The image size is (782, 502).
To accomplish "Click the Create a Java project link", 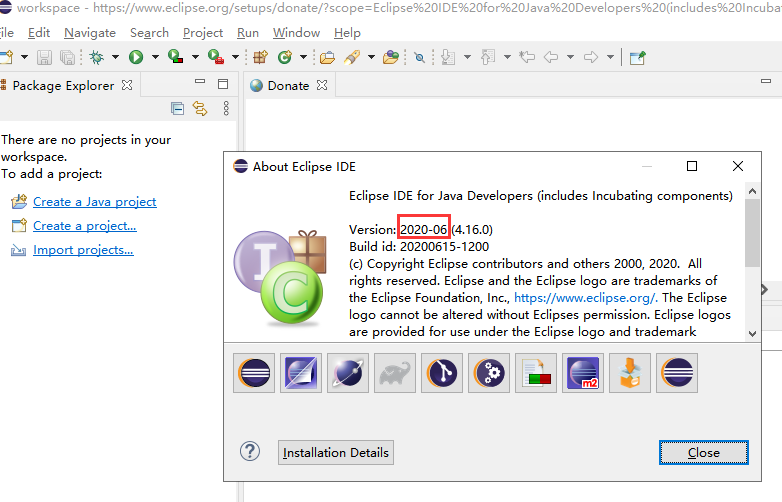I will [95, 202].
